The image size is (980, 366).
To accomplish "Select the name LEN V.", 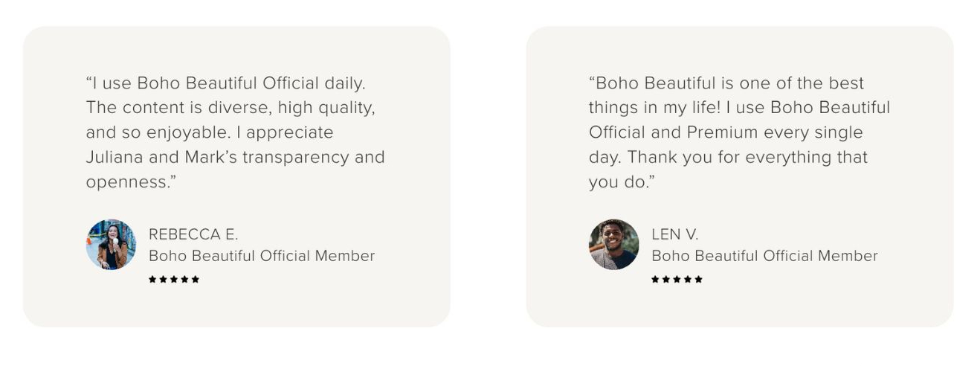I will point(675,234).
